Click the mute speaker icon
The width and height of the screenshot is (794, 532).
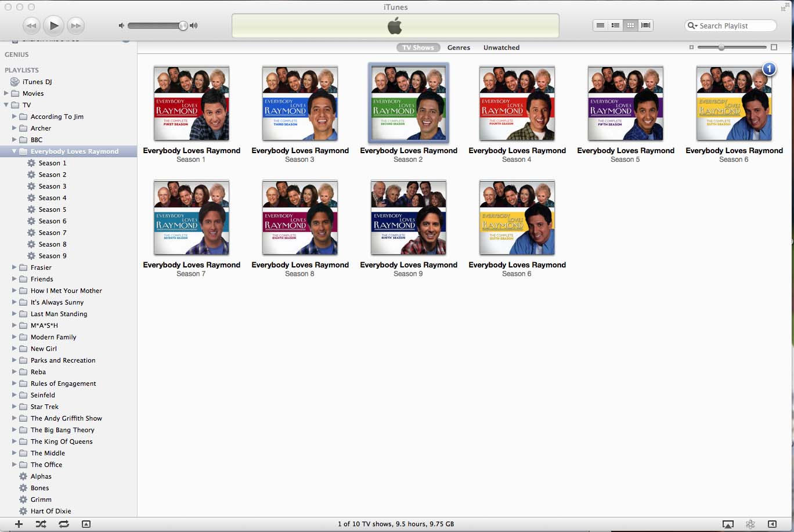point(121,26)
